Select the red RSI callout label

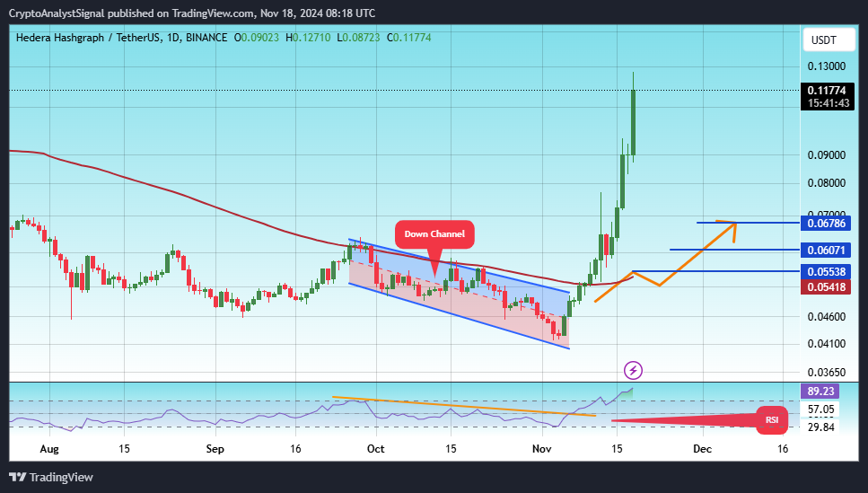[772, 420]
